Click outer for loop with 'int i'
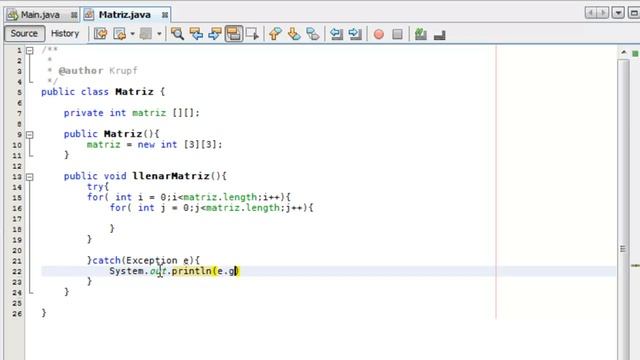Image resolution: width=640 pixels, height=360 pixels. [189, 198]
